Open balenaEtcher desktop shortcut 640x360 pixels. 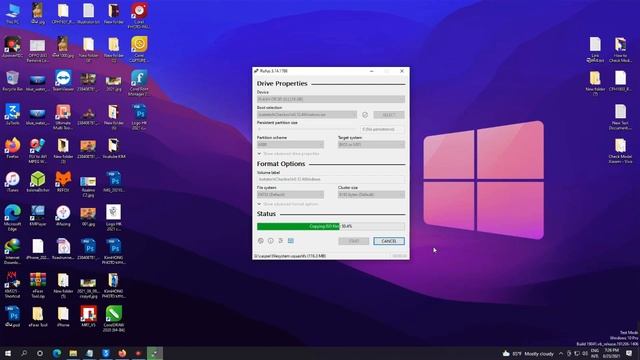click(38, 182)
